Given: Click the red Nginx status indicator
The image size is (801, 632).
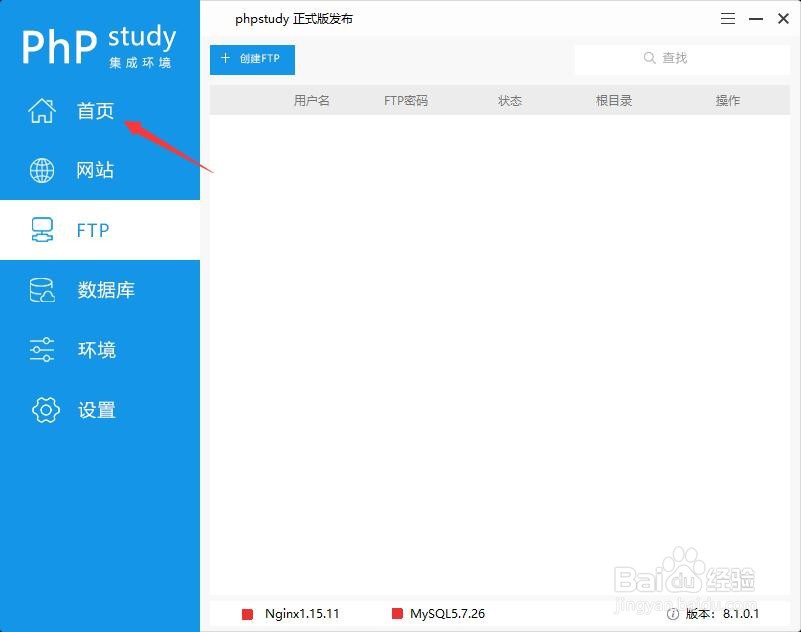Looking at the screenshot, I should point(247,614).
